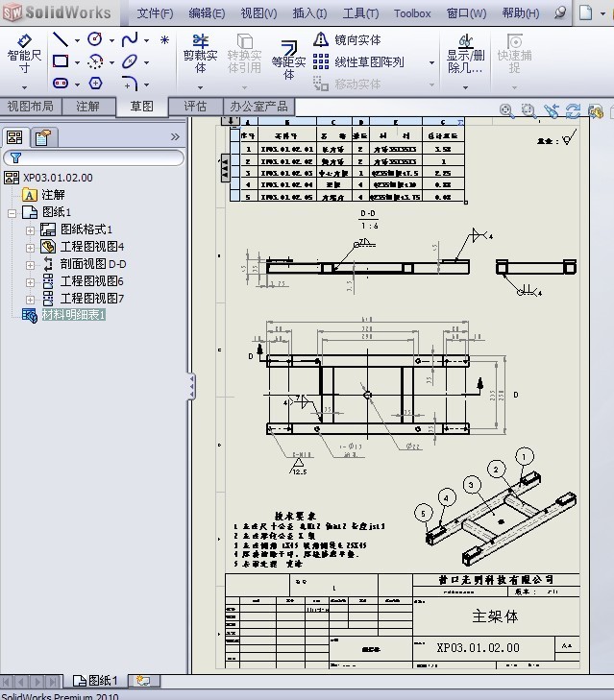This screenshot has height=700, width=614.
Task: Open the New Document dropdown arrow
Action: (602, 13)
